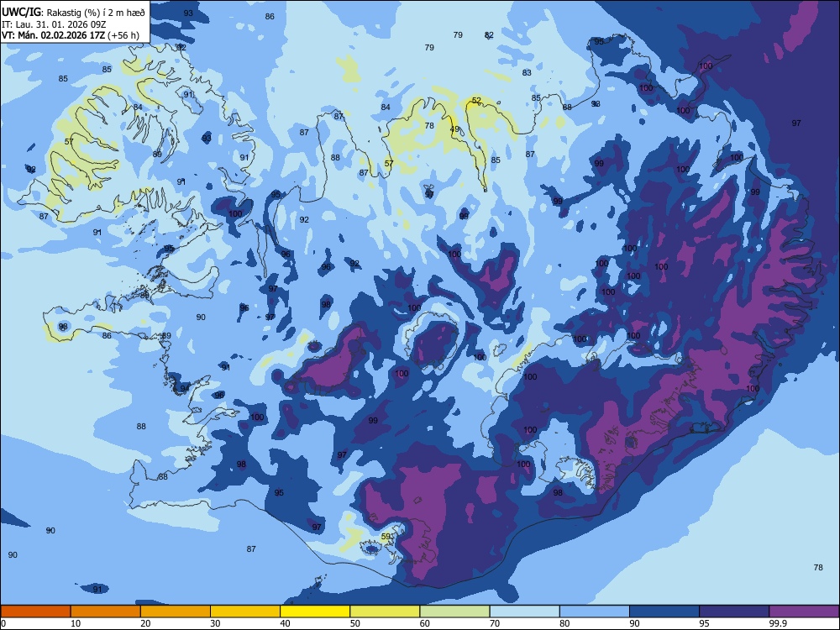Click the '50' legend scale label

tap(355, 623)
